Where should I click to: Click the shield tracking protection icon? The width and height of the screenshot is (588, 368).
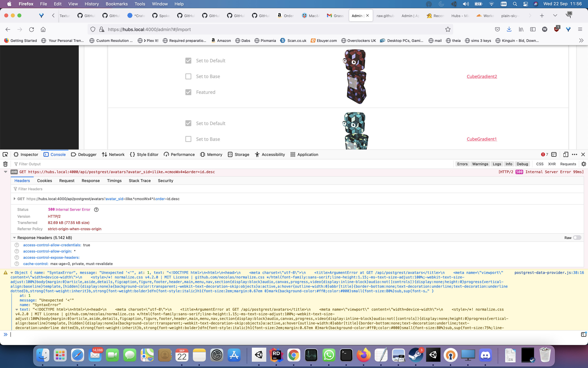(x=93, y=29)
